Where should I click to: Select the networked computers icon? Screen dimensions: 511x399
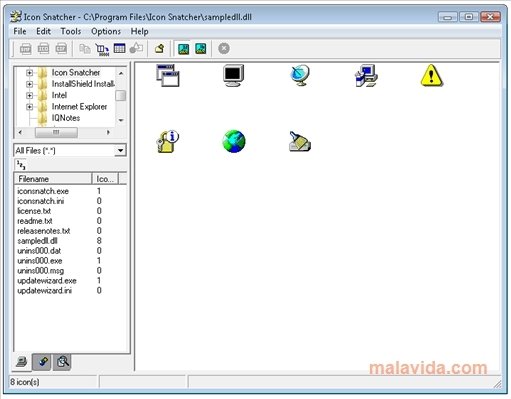point(366,76)
